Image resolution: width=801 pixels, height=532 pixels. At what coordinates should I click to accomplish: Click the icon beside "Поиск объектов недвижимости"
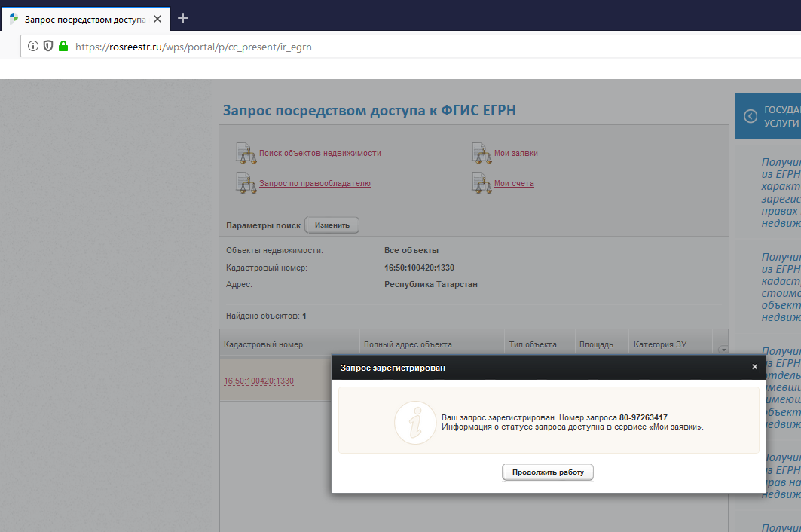click(246, 153)
